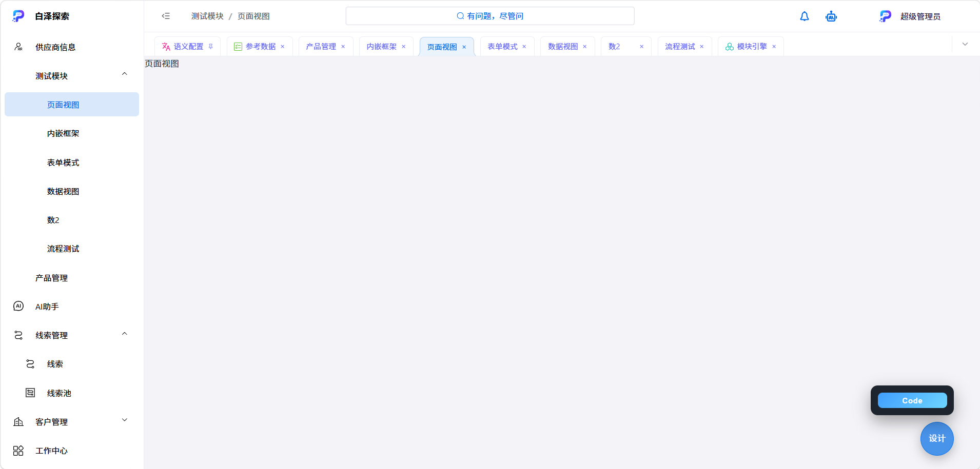
Task: Expand the 客户管理 menu group
Action: pos(125,420)
